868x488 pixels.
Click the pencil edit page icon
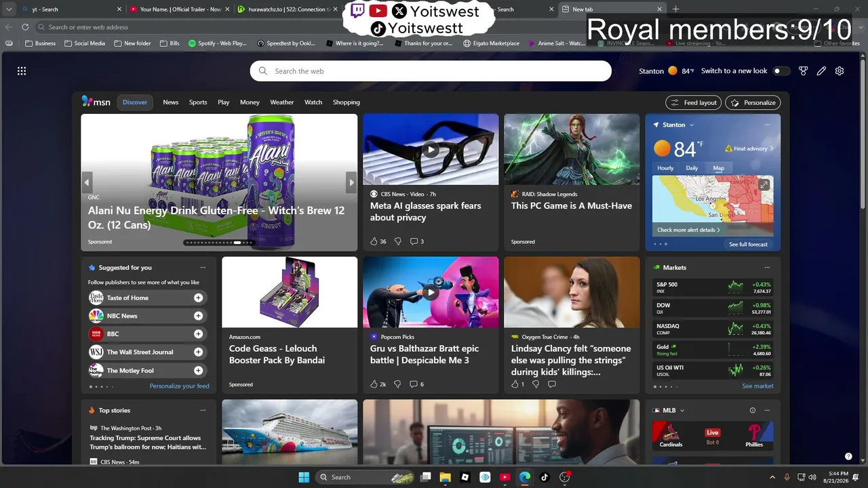[x=821, y=71]
